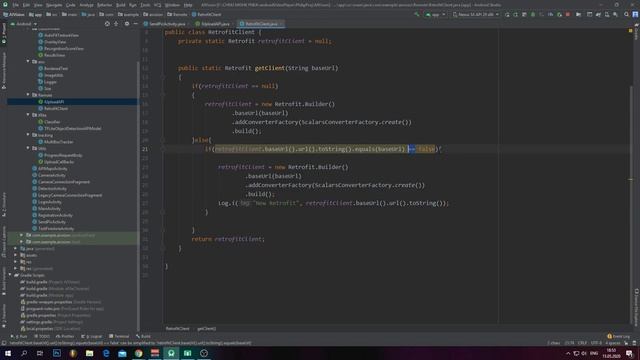This screenshot has width=640, height=360.
Task: Click the Make Project hammer icon
Action: pos(417,14)
